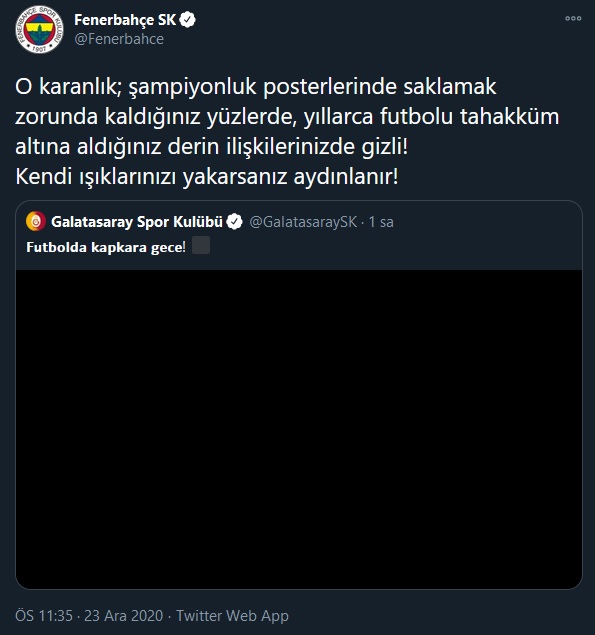Click the Fenerbahçe SK display name
The width and height of the screenshot is (595, 635).
click(125, 19)
